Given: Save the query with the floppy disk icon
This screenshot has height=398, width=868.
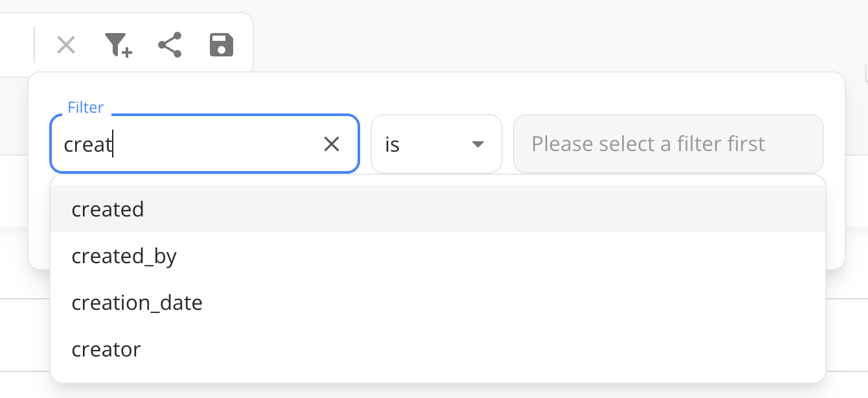Looking at the screenshot, I should point(222,45).
